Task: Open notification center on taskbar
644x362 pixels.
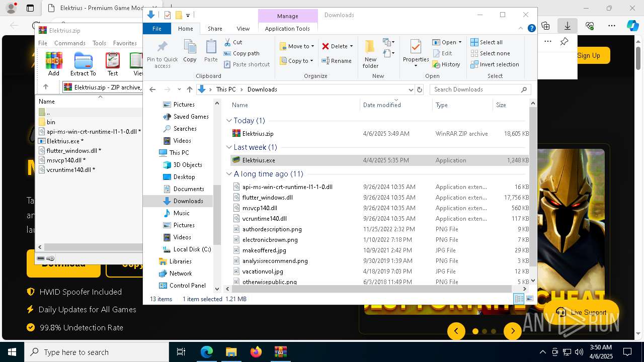Action: 627,352
